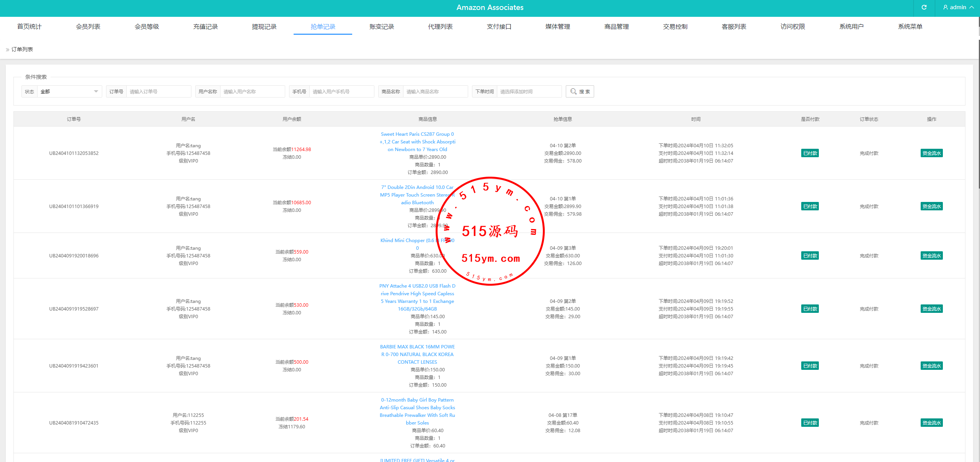Click 资金流水 for order UB2404091920018696
The height and width of the screenshot is (462, 980).
pos(931,256)
